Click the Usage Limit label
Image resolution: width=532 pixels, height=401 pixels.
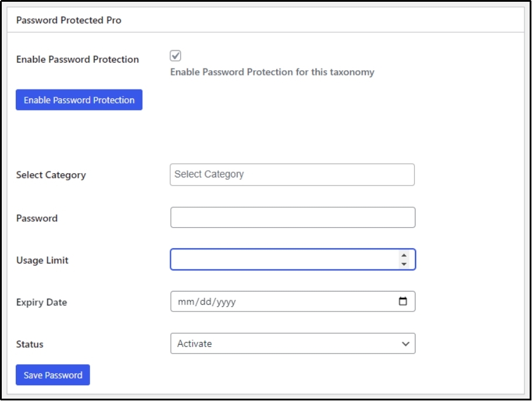coord(42,260)
